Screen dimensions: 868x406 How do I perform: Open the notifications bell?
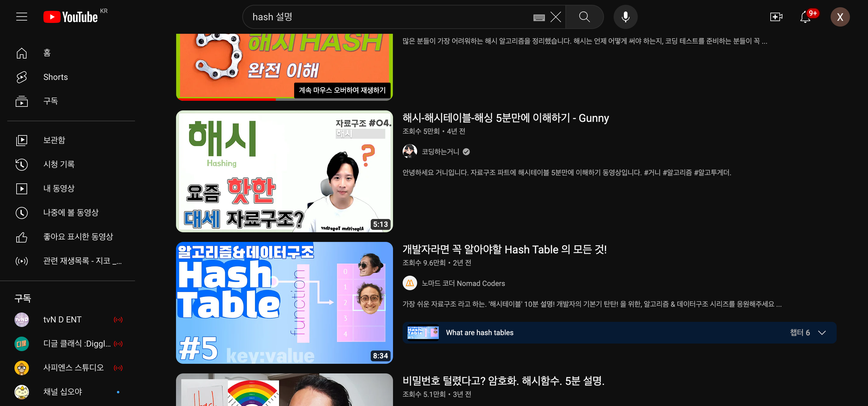805,17
